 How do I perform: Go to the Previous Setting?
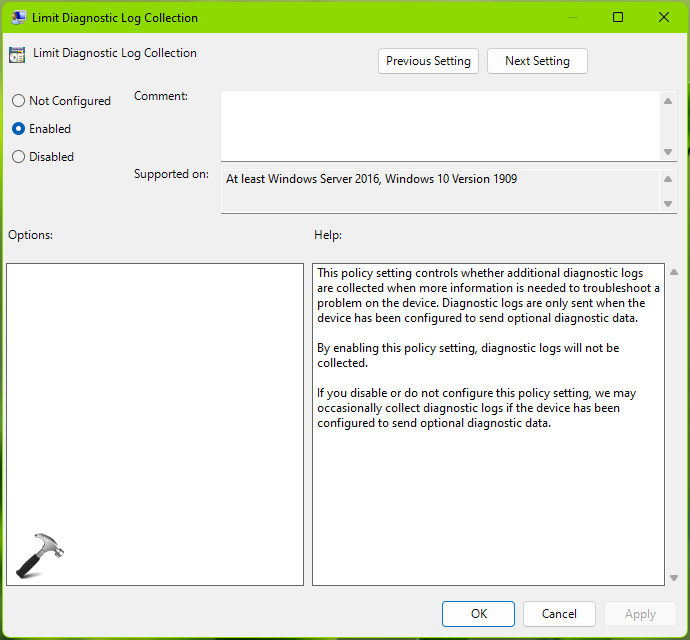coord(428,61)
